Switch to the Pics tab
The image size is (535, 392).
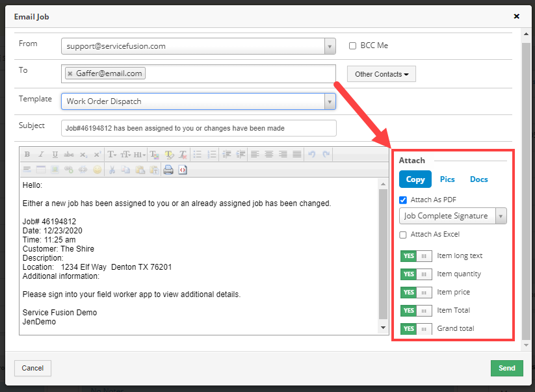click(447, 179)
